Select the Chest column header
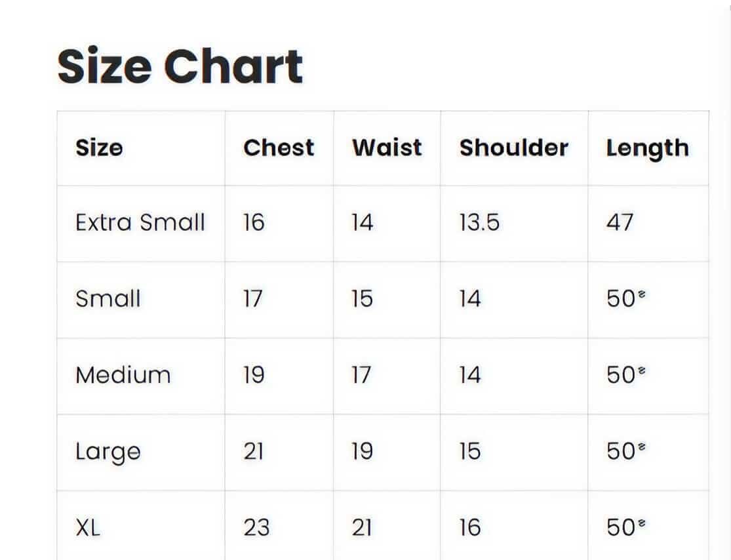This screenshot has width=731, height=560. (x=279, y=148)
